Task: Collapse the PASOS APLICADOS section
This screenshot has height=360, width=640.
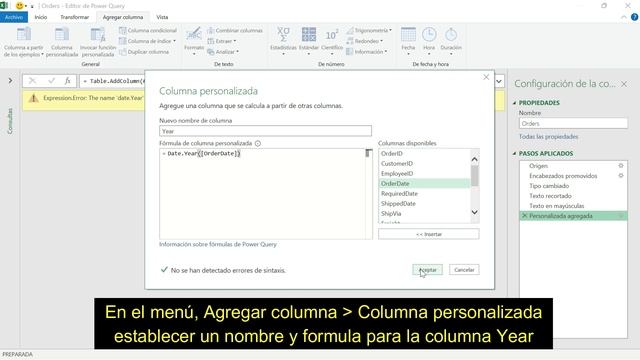Action: coord(514,153)
